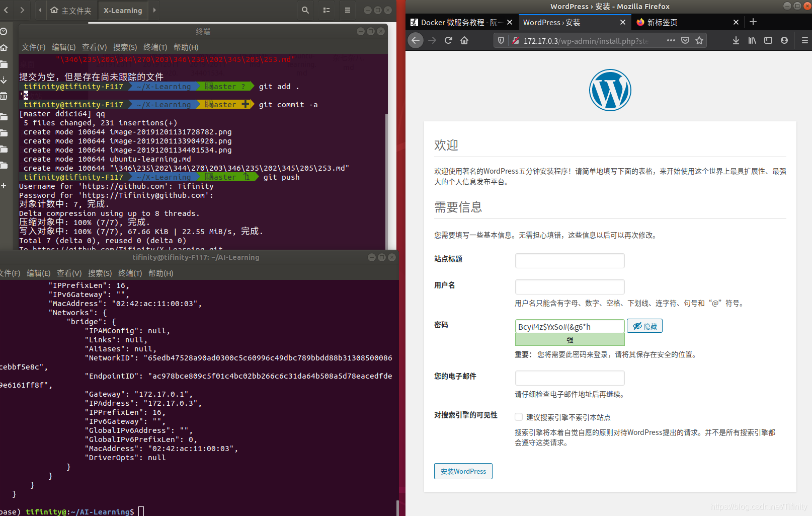Bookmark this page with star icon

coord(699,40)
